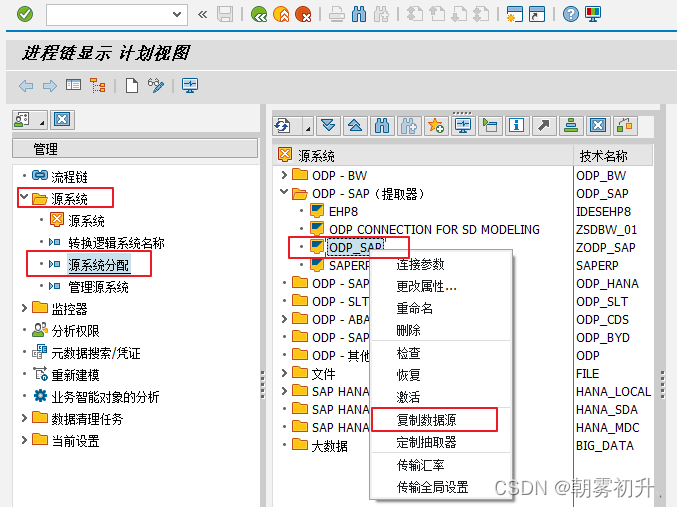Click the 技术名称 column header
This screenshot has height=507, width=677.
point(613,155)
